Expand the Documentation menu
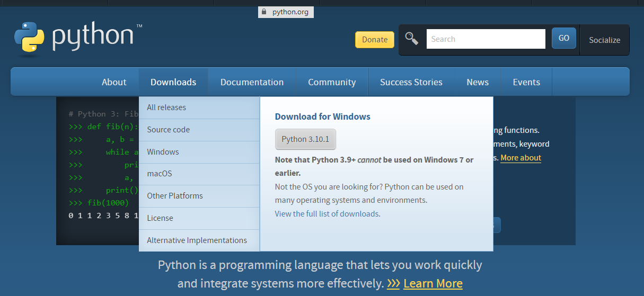Viewport: 644px width, 296px height. (x=252, y=82)
